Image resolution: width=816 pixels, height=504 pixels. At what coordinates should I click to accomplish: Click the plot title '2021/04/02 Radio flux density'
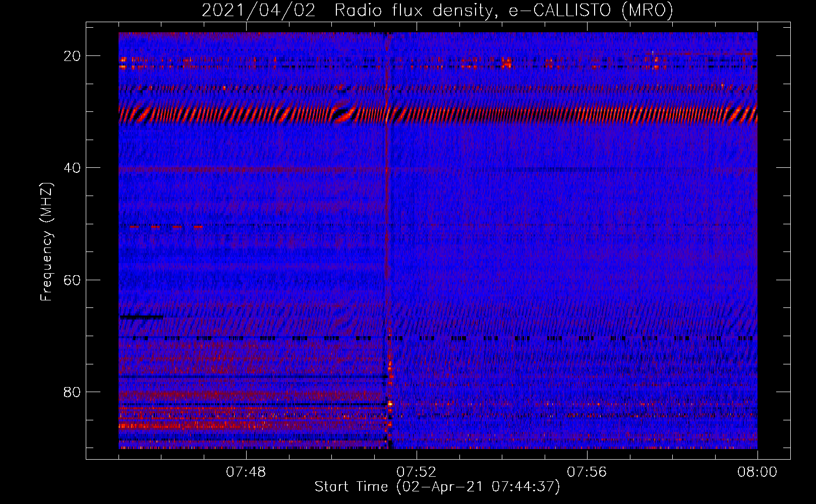(437, 11)
